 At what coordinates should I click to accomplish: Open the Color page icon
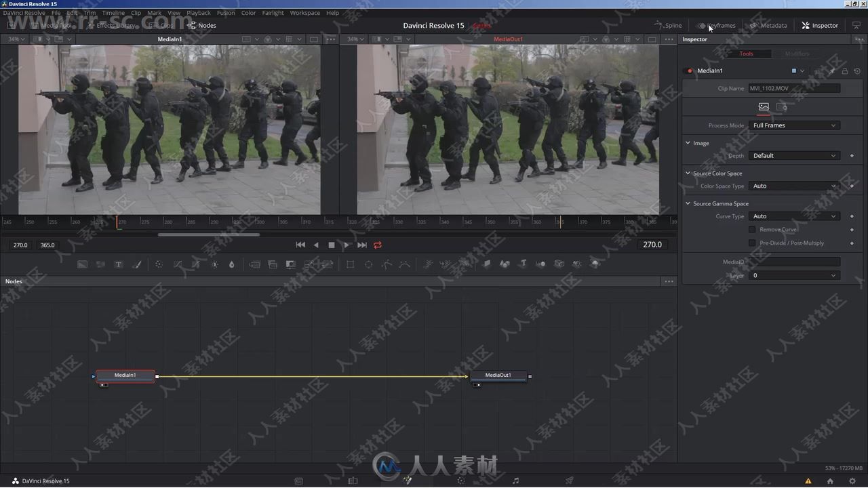coord(461,481)
